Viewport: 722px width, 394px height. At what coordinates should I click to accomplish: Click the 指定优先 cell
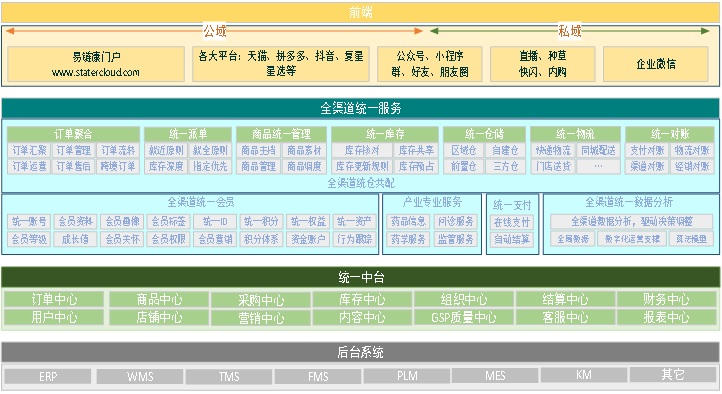point(210,166)
